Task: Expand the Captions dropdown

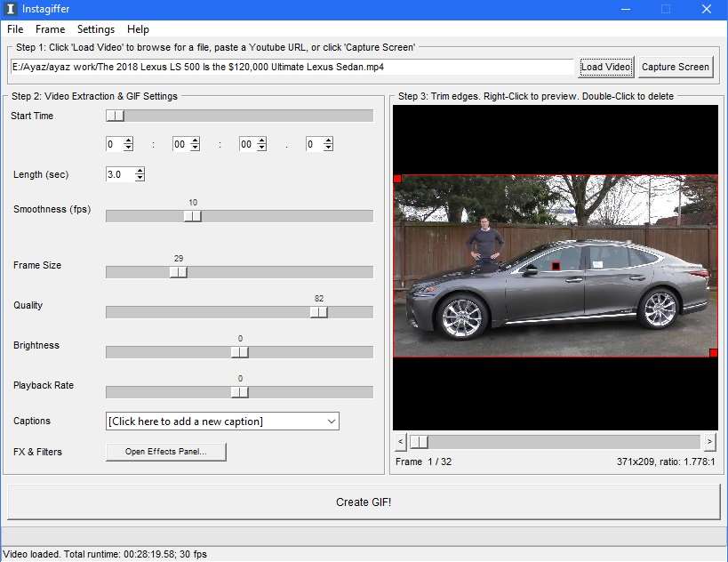Action: [332, 421]
